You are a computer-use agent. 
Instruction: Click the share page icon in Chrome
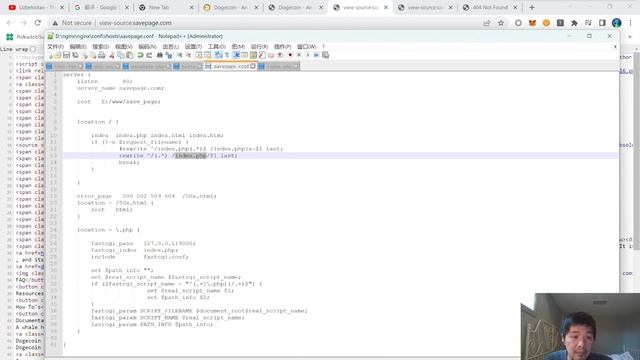487,23
